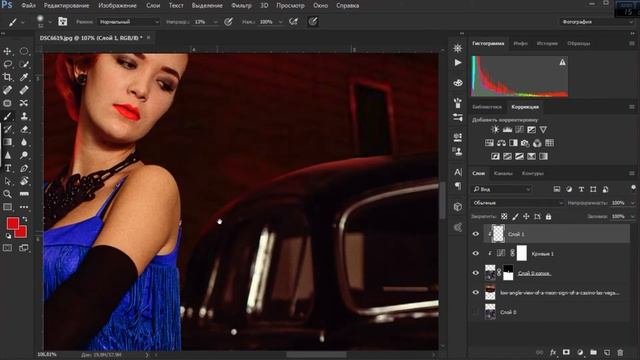This screenshot has height=360, width=640.
Task: Open the layer blending mode dropdown
Action: [x=518, y=203]
